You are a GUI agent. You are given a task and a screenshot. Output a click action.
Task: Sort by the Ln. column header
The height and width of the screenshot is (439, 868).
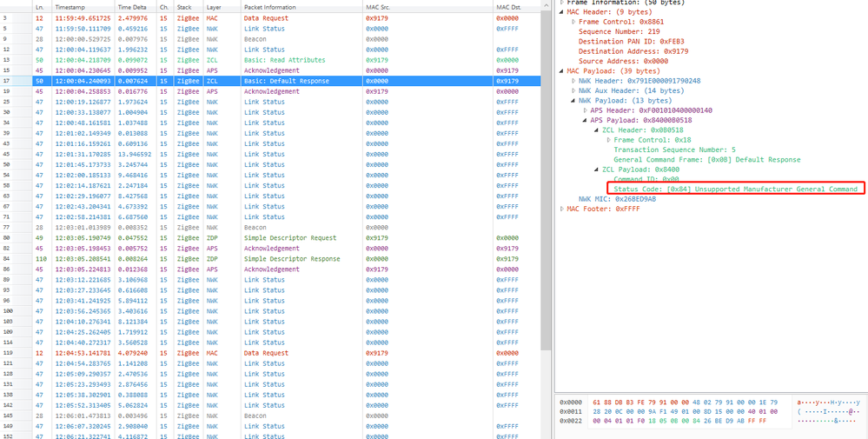42,8
